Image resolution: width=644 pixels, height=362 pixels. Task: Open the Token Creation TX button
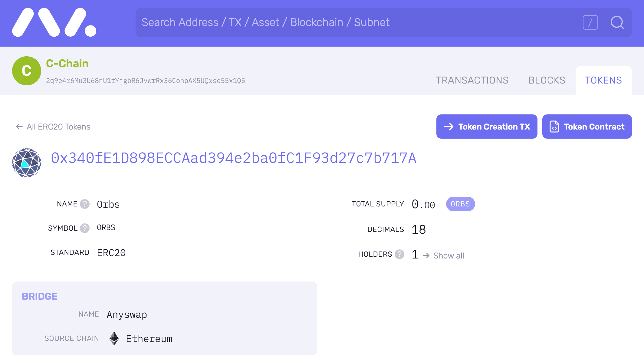487,127
